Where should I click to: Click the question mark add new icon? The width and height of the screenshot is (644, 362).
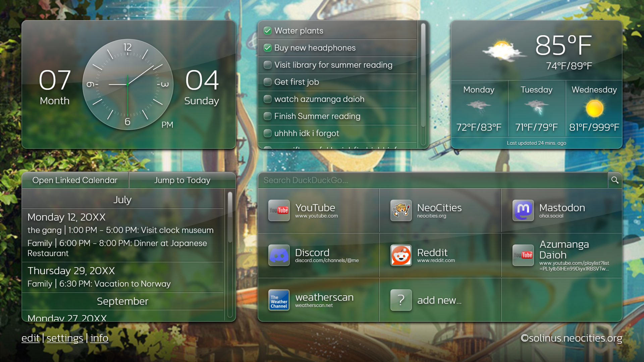pos(401,300)
